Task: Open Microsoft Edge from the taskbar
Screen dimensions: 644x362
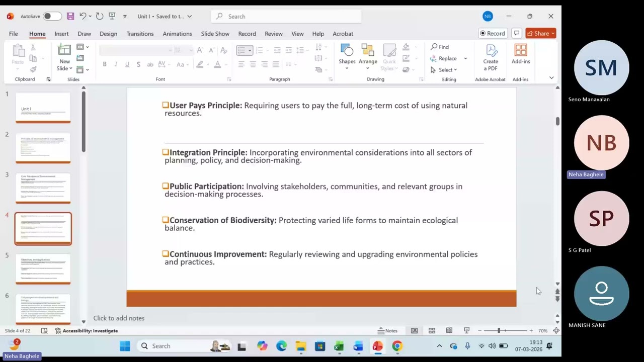Action: point(281,346)
